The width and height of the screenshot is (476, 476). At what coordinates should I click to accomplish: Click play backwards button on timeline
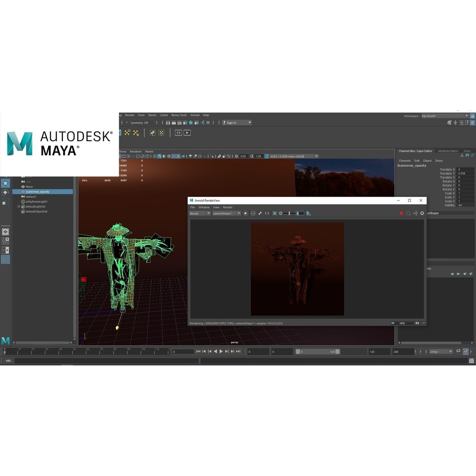click(215, 352)
